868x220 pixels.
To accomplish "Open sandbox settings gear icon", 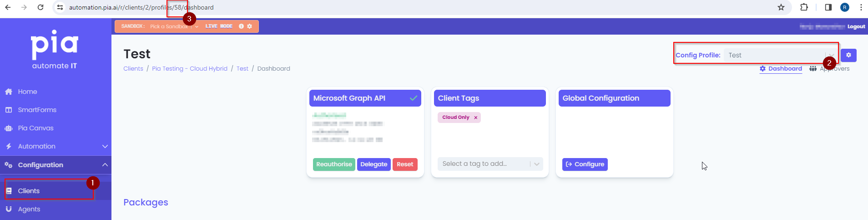I will [249, 26].
